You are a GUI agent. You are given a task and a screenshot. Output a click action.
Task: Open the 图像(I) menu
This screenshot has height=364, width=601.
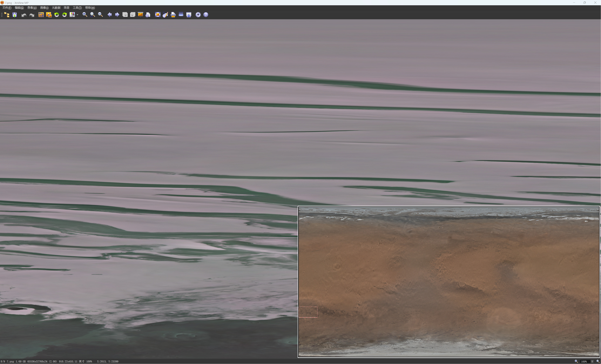coord(44,8)
